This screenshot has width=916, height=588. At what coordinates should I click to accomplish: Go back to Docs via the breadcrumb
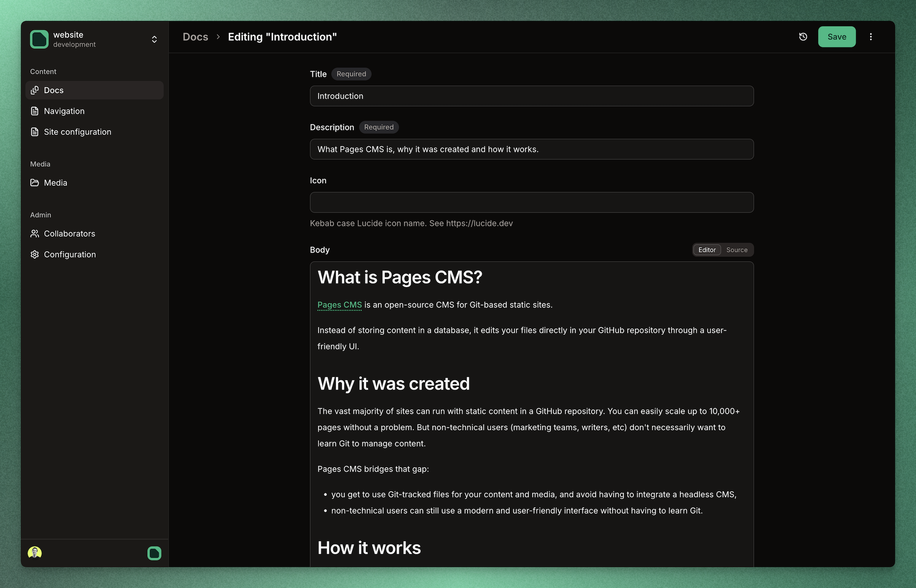point(196,37)
